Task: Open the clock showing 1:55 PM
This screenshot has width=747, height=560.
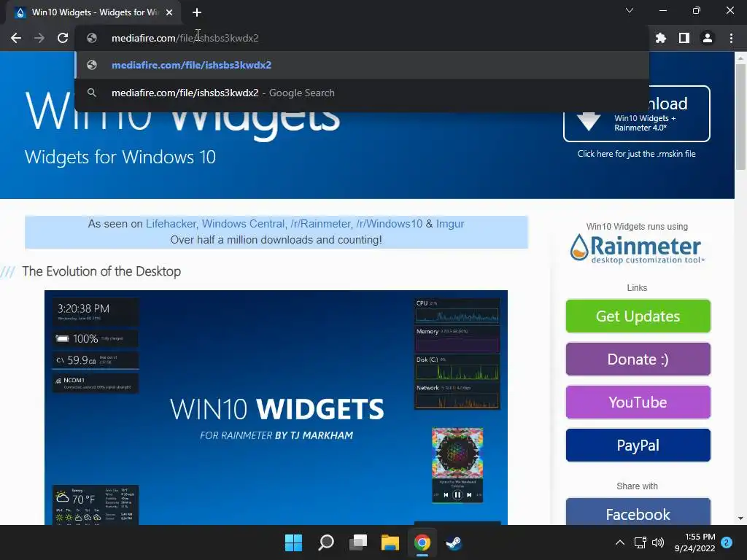Action: [695, 542]
